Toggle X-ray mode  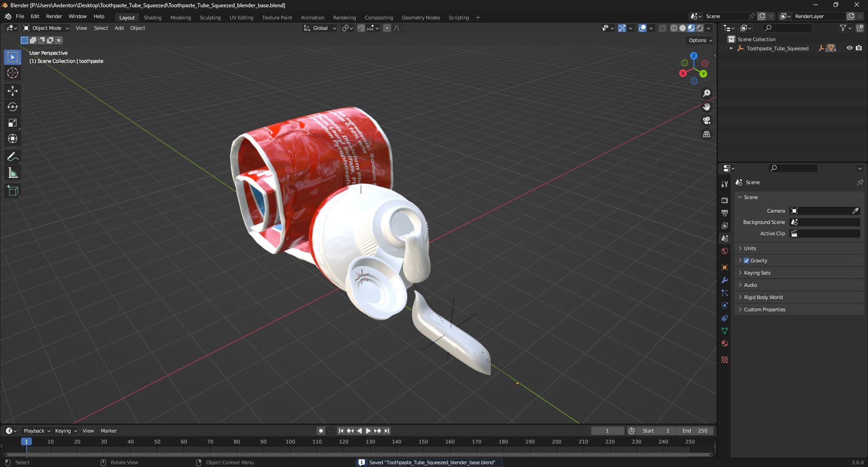(x=663, y=28)
